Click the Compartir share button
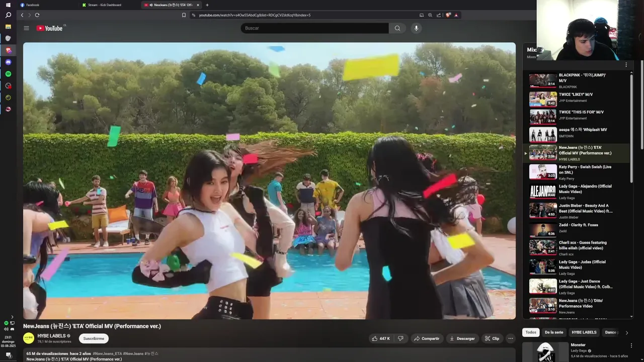Viewport: 644px width, 362px height. [427, 338]
